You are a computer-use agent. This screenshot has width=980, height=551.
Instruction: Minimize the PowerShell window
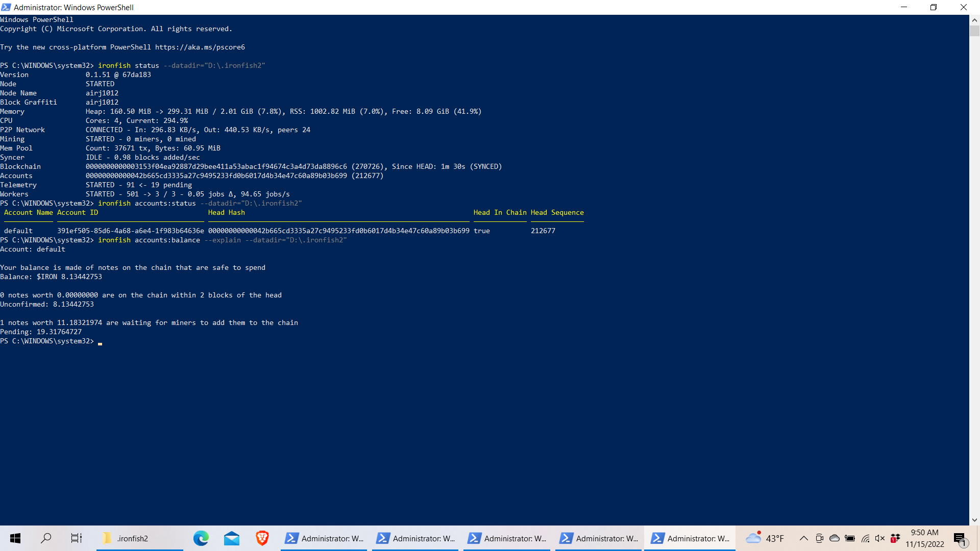click(x=904, y=7)
